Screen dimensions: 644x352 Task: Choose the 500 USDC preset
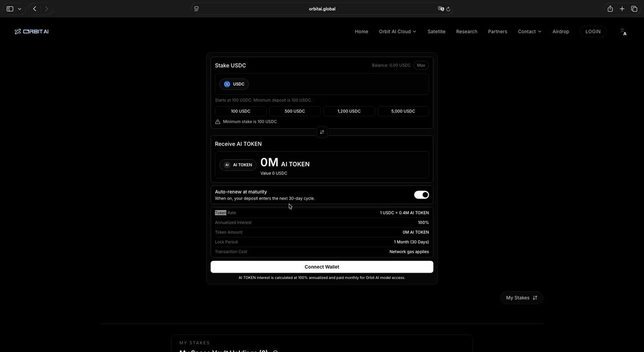tap(295, 111)
